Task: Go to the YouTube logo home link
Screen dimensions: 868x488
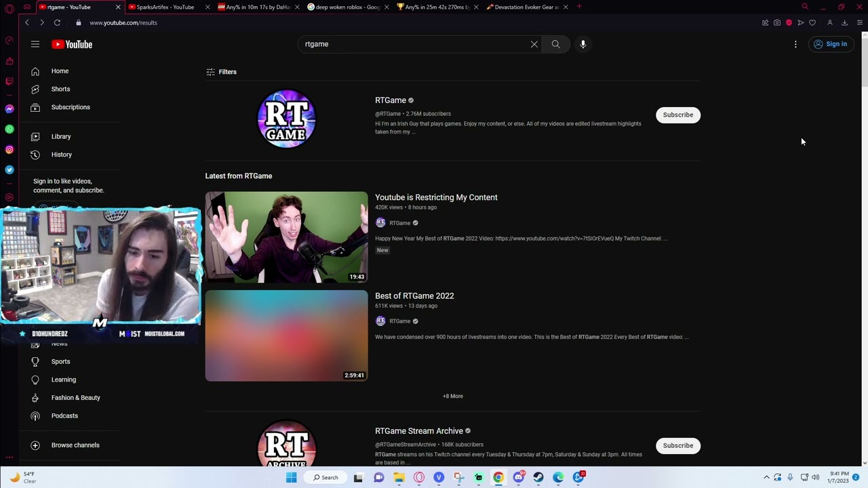Action: [x=72, y=44]
